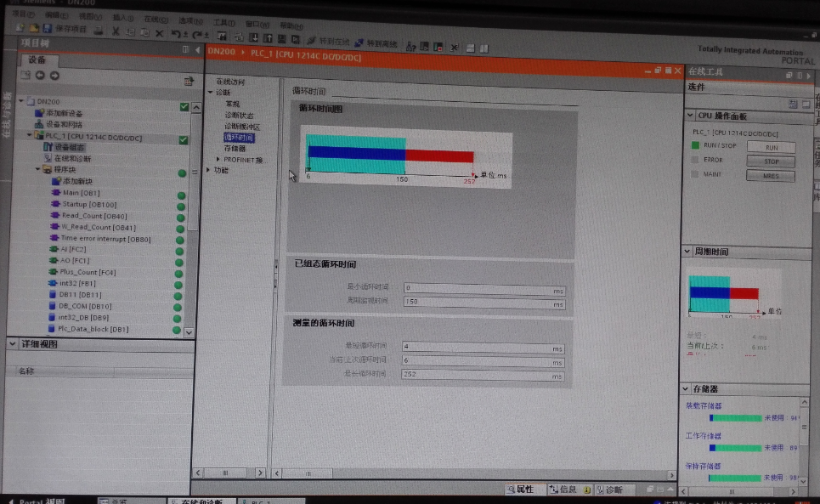Click the delete X icon in toolbar

(x=158, y=32)
